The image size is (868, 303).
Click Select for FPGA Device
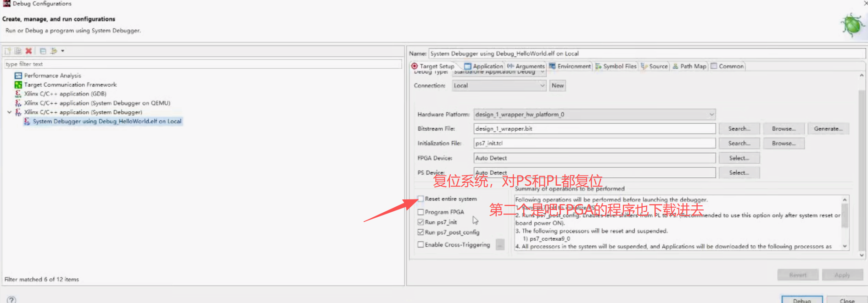[x=739, y=158]
